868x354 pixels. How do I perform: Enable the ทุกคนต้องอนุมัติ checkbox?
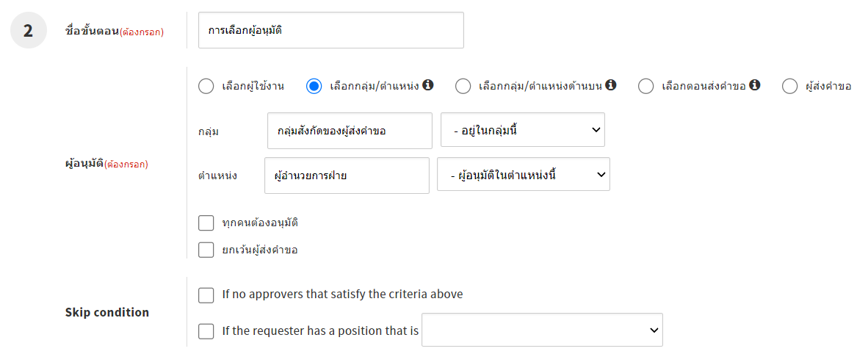click(x=206, y=223)
